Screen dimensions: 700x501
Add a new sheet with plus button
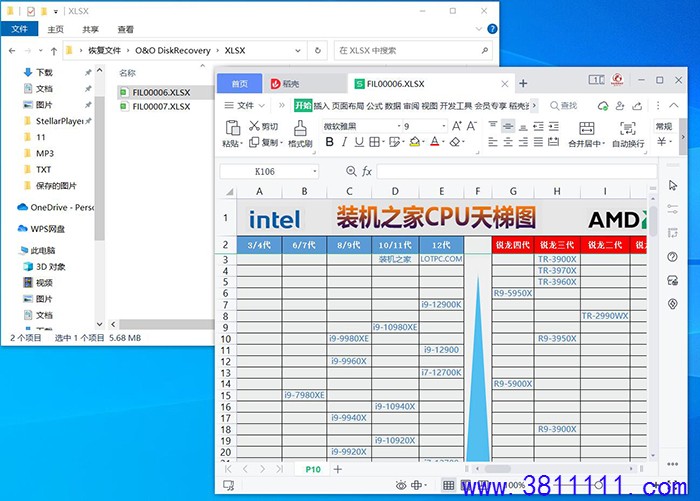[338, 469]
